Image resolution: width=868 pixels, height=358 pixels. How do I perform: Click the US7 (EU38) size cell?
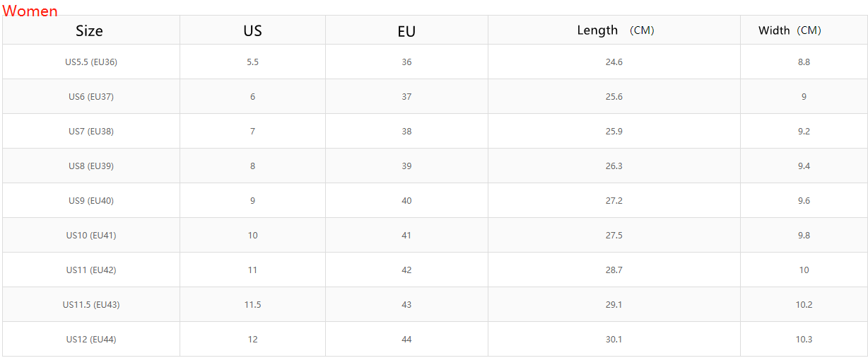pos(91,132)
